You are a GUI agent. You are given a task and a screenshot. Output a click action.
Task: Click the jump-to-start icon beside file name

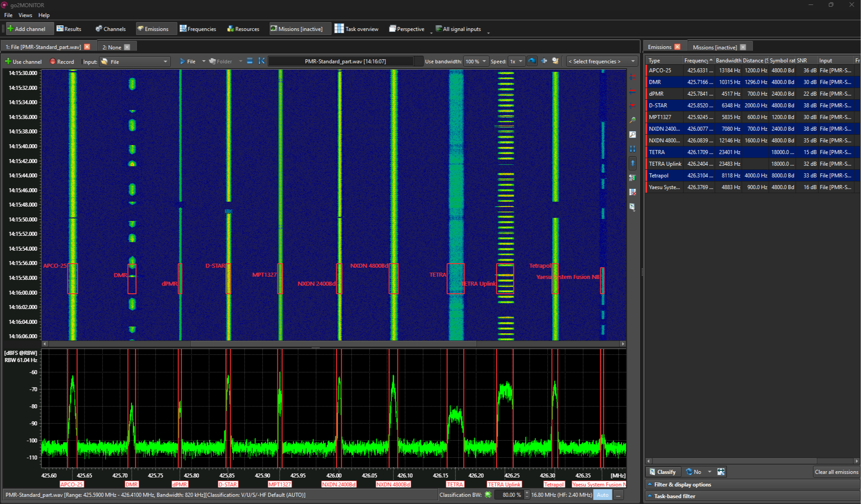262,61
